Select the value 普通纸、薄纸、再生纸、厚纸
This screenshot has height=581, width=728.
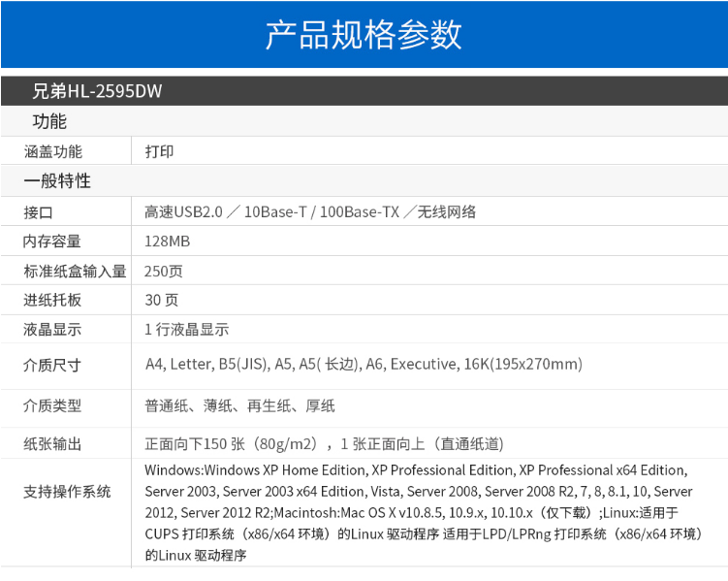[239, 405]
